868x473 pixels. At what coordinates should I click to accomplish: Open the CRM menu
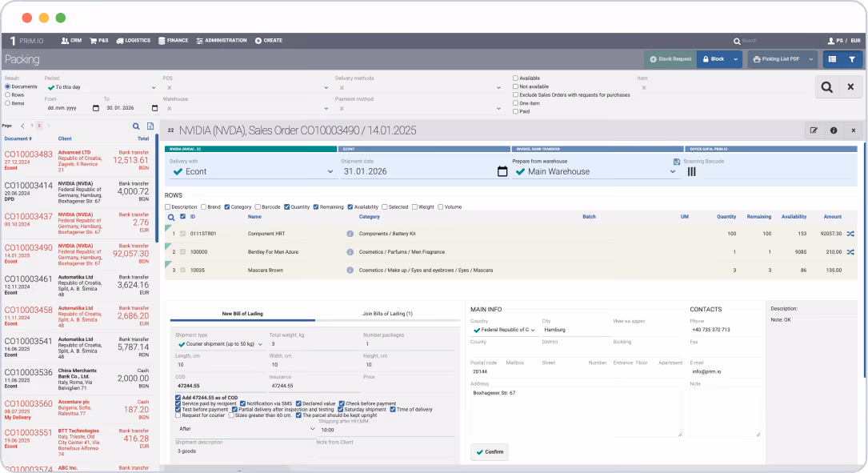tap(71, 41)
